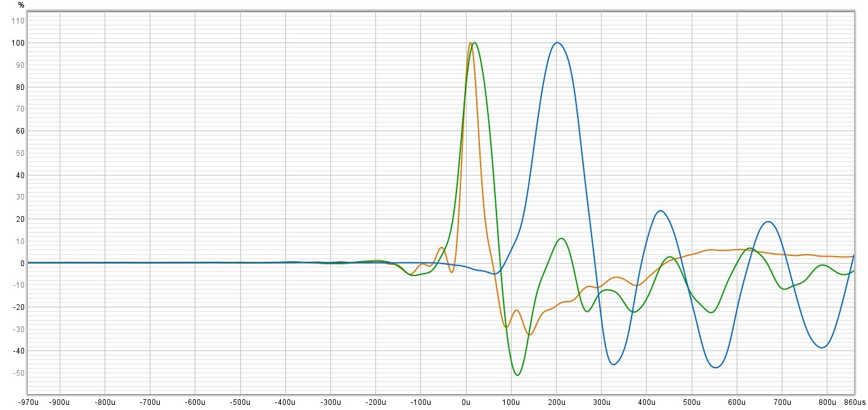Click the 0 label on the Y axis

tap(22, 263)
